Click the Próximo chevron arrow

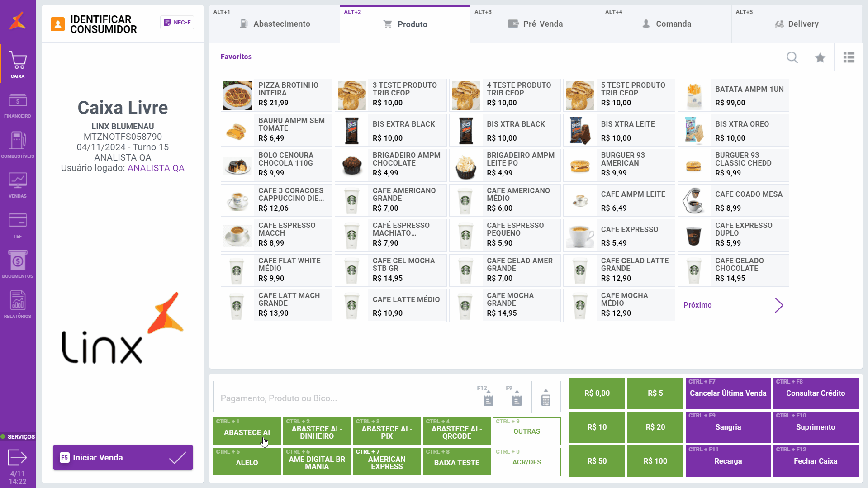click(779, 305)
